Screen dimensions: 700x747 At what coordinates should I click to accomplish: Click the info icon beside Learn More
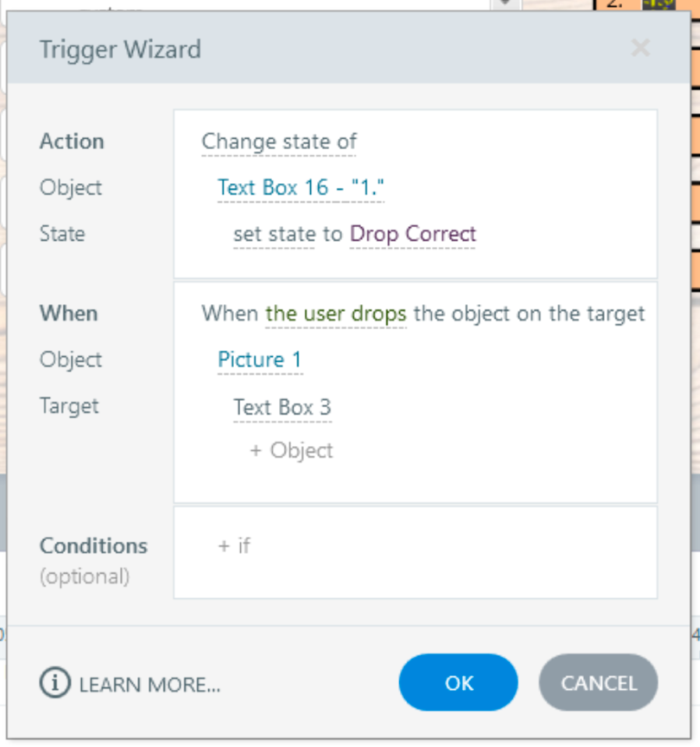click(55, 684)
